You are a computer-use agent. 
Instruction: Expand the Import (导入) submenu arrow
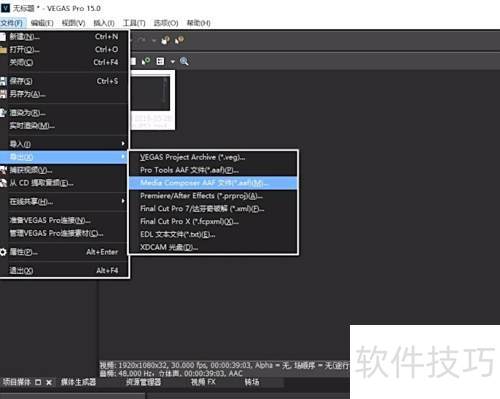click(x=123, y=144)
